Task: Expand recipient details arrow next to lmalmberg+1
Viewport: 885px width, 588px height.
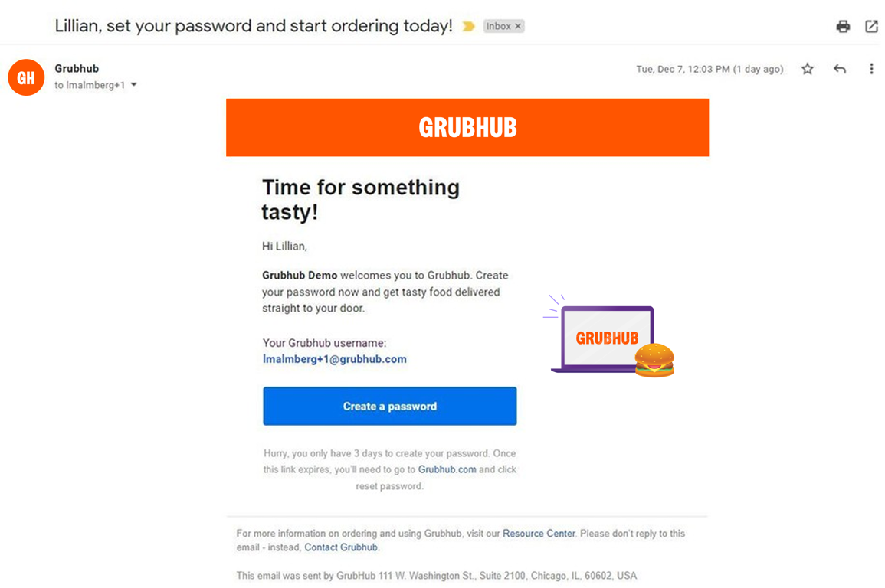Action: tap(134, 85)
